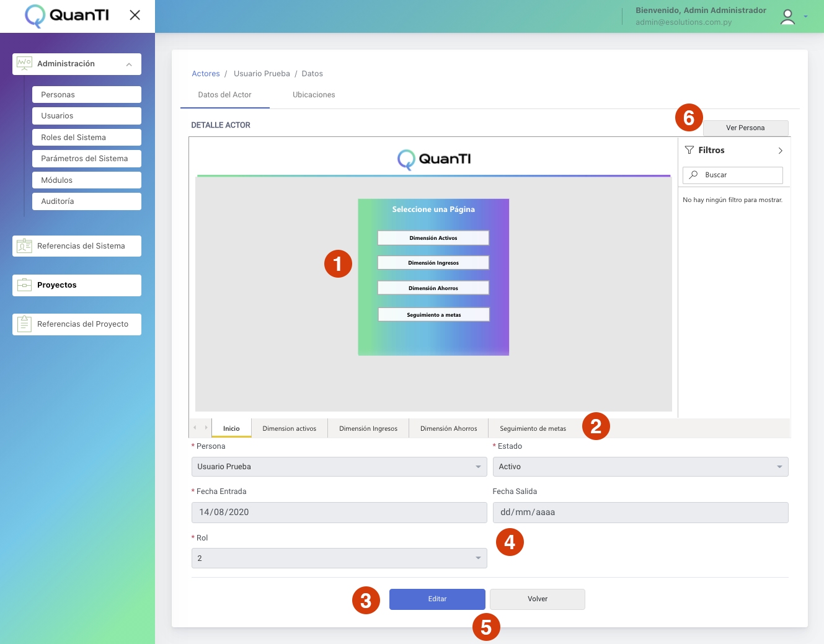Click the Administración chart icon
Viewport: 824px width, 644px height.
point(25,63)
